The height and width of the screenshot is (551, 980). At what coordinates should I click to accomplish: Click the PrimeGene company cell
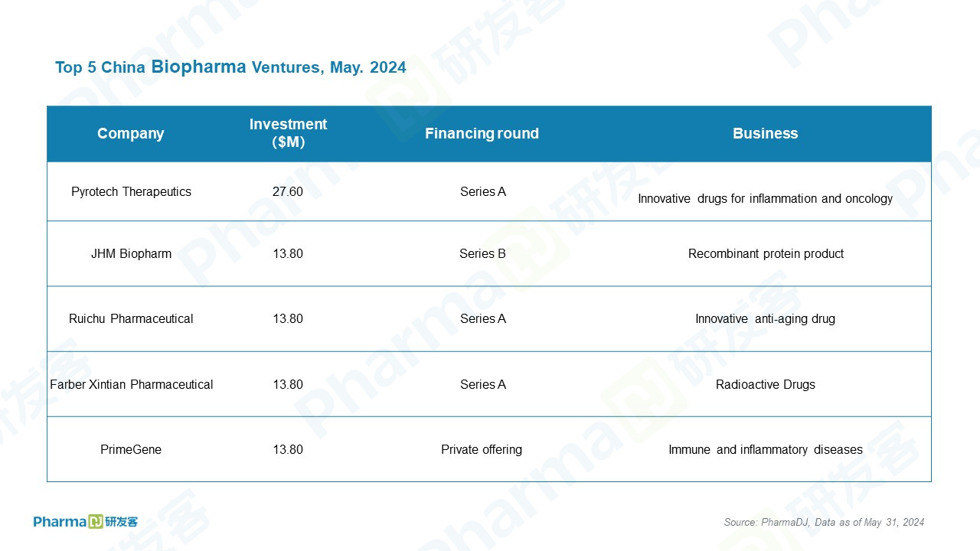(131, 449)
